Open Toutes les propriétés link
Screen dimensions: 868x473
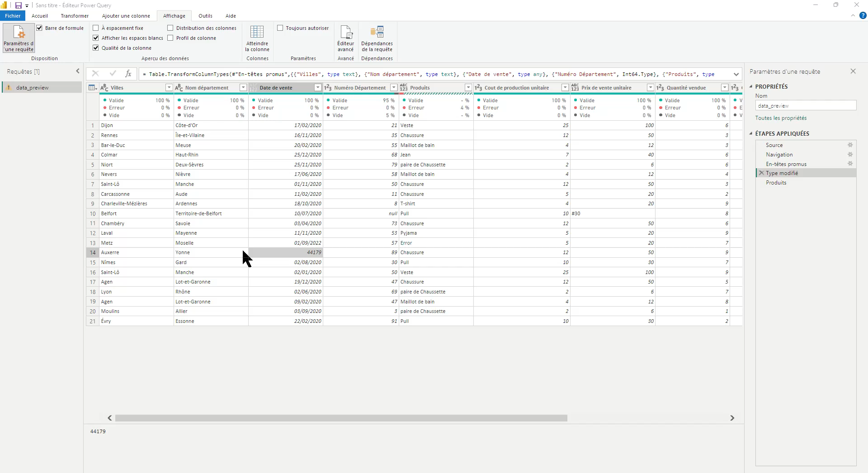(x=781, y=118)
